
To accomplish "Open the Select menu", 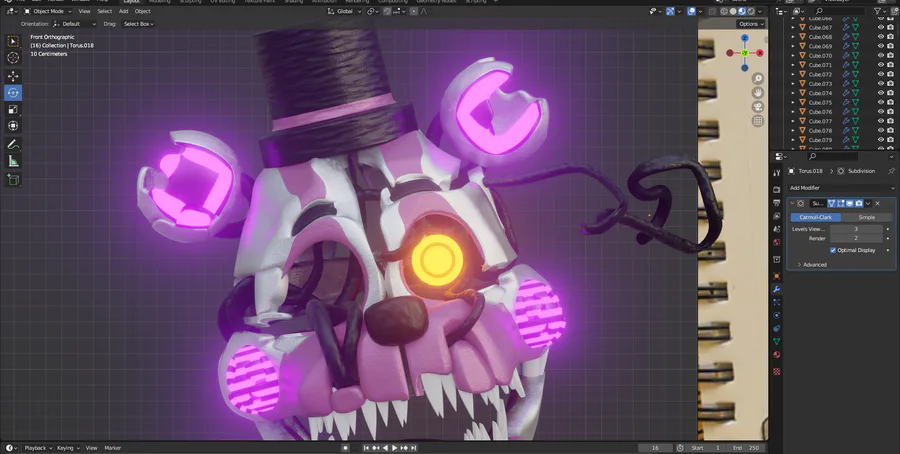I will 104,11.
